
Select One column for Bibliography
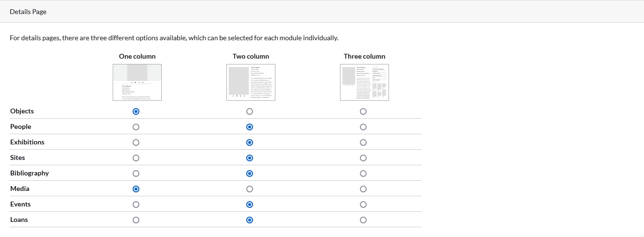tap(136, 174)
